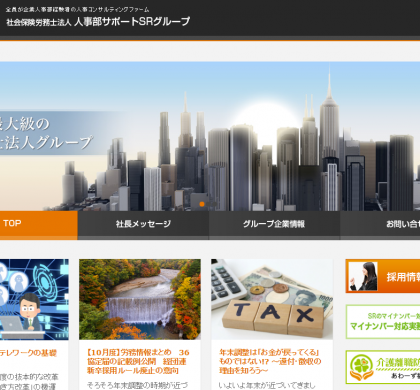Click the woman photo on the 採用情報 banner

coord(364,276)
